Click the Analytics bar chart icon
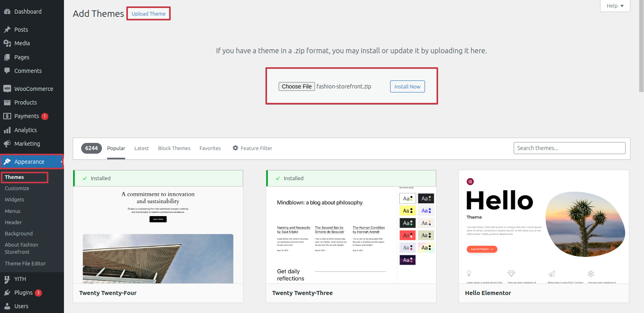Viewport: 644px width, 313px height. (7, 130)
